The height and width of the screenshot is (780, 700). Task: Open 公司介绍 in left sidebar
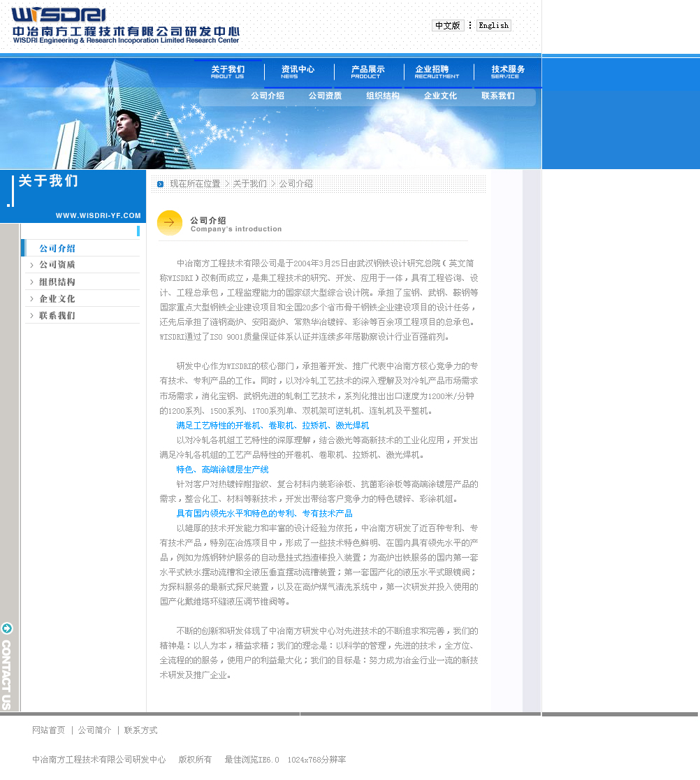[57, 248]
